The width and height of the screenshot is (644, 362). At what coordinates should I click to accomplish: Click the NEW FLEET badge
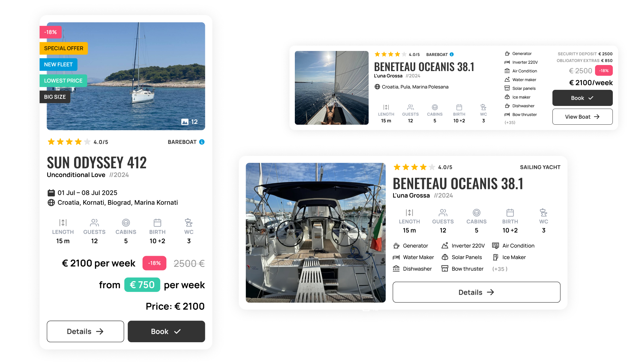click(x=58, y=64)
